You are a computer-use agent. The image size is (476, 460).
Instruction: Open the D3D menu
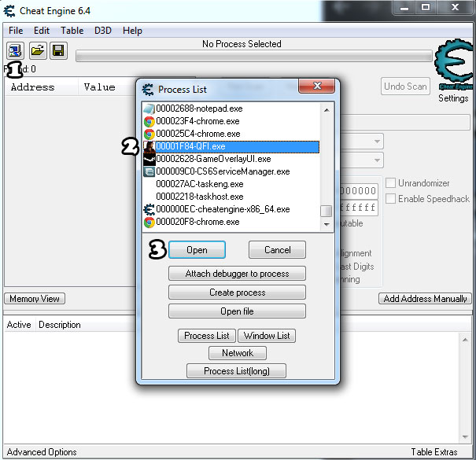(x=103, y=31)
